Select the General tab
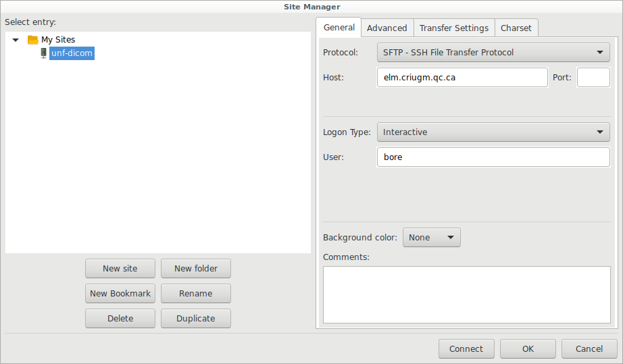 tap(339, 27)
